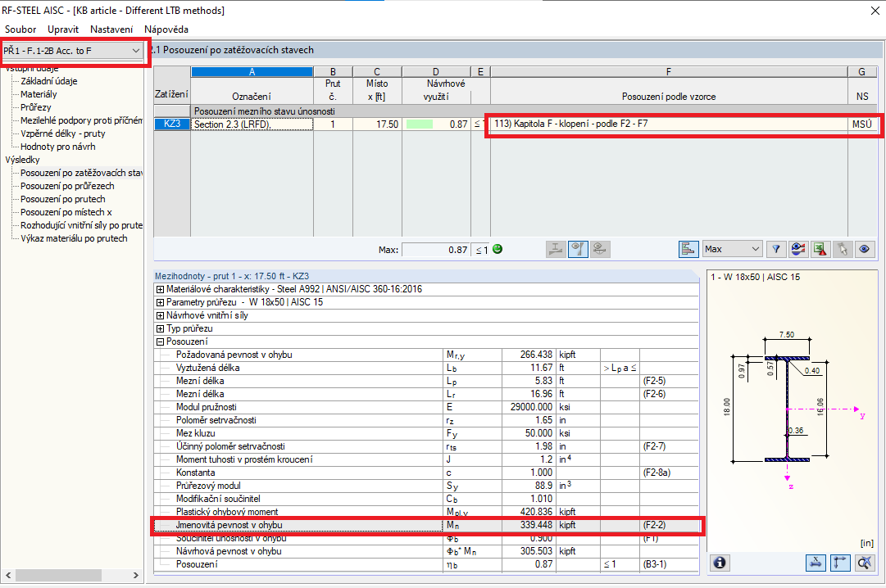Click the green design ratio bar 0.87
The image size is (886, 588).
pyautogui.click(x=420, y=124)
